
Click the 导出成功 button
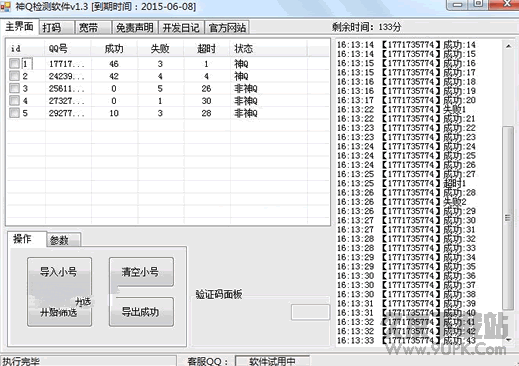pyautogui.click(x=141, y=312)
